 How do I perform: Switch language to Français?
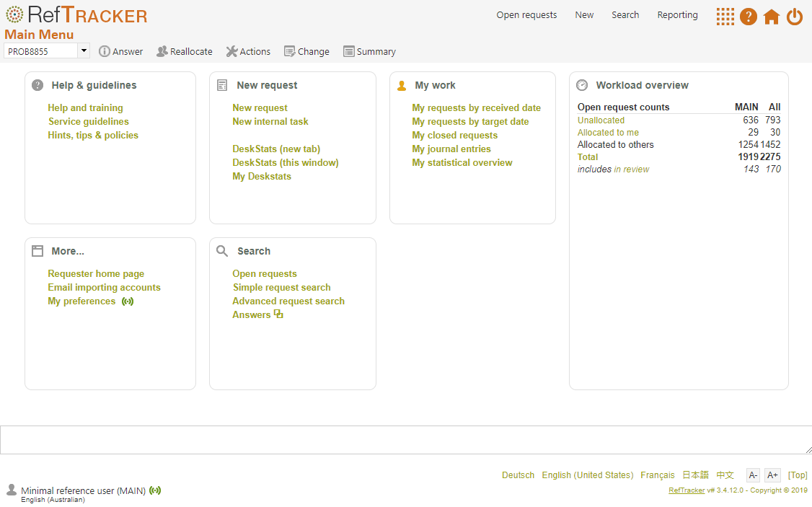click(x=658, y=475)
